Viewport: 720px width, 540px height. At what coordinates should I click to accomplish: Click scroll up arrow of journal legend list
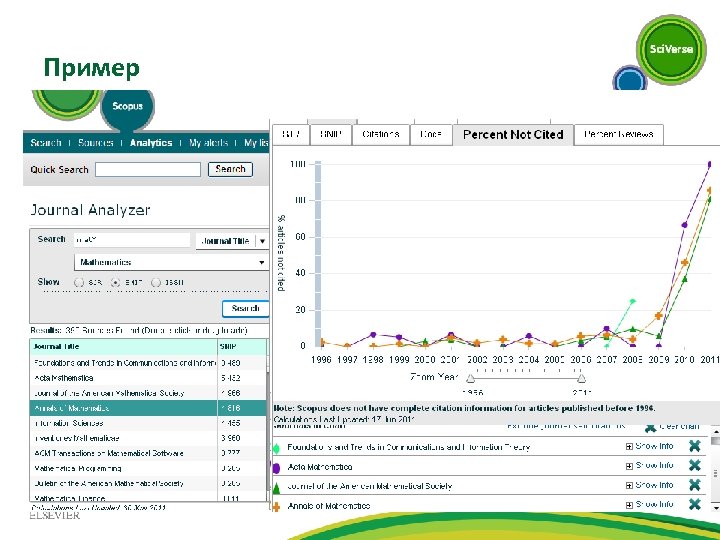point(715,431)
